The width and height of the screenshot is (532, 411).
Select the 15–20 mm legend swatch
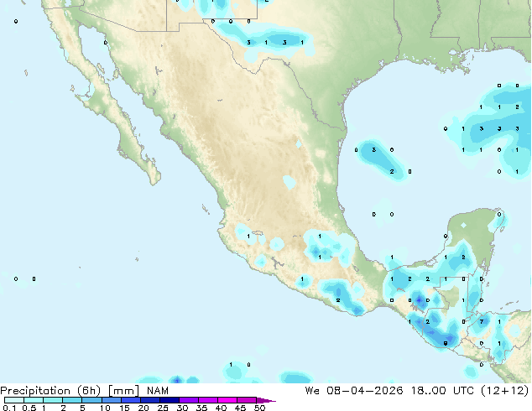(x=131, y=400)
